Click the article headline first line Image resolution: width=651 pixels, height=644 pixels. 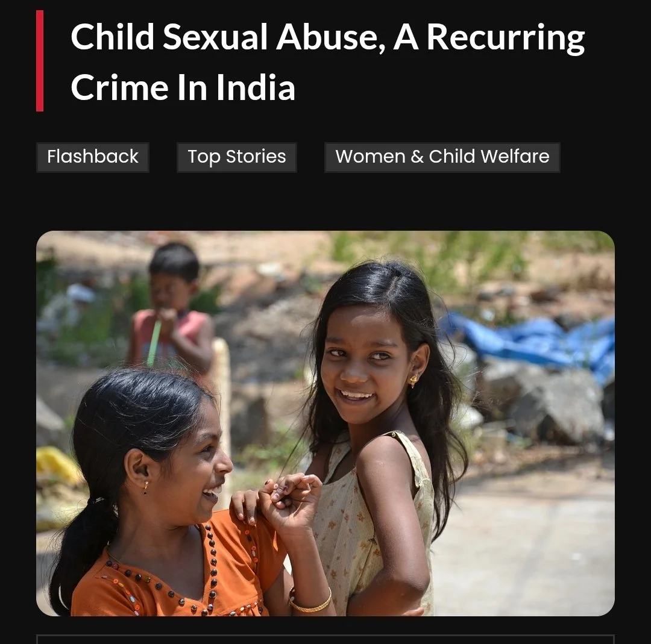click(327, 38)
